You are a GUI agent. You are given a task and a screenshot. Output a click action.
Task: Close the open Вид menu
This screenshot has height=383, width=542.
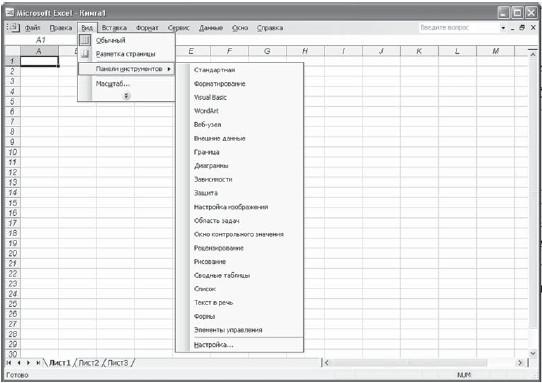coord(87,28)
